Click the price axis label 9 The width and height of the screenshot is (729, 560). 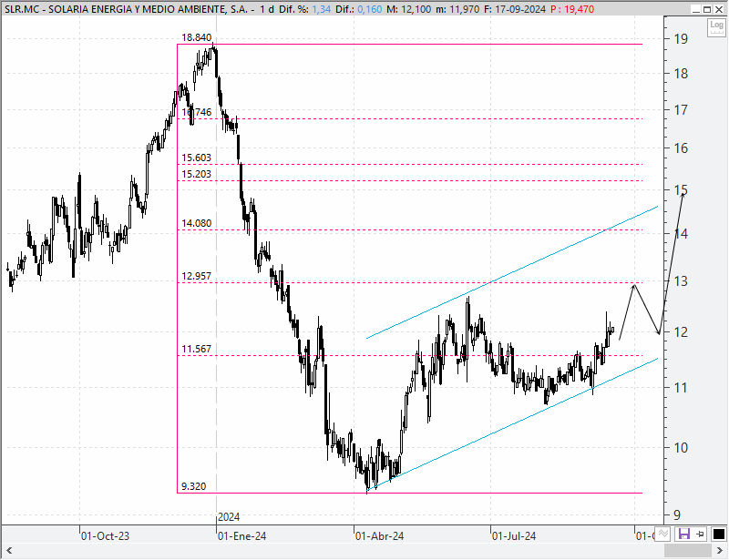click(677, 514)
